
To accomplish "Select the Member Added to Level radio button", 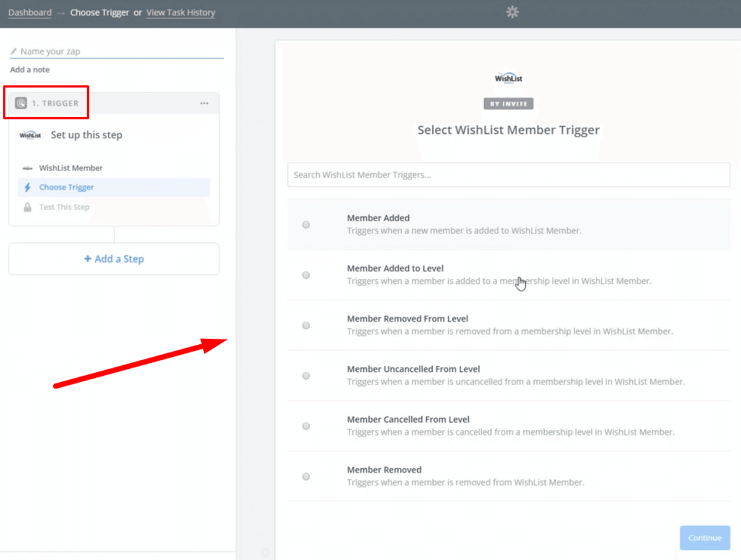I will [x=306, y=275].
